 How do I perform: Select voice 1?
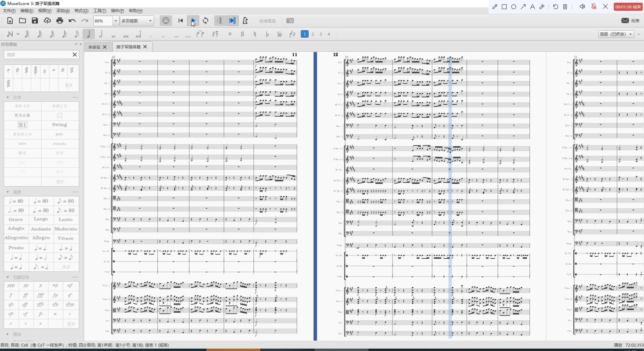tap(304, 34)
